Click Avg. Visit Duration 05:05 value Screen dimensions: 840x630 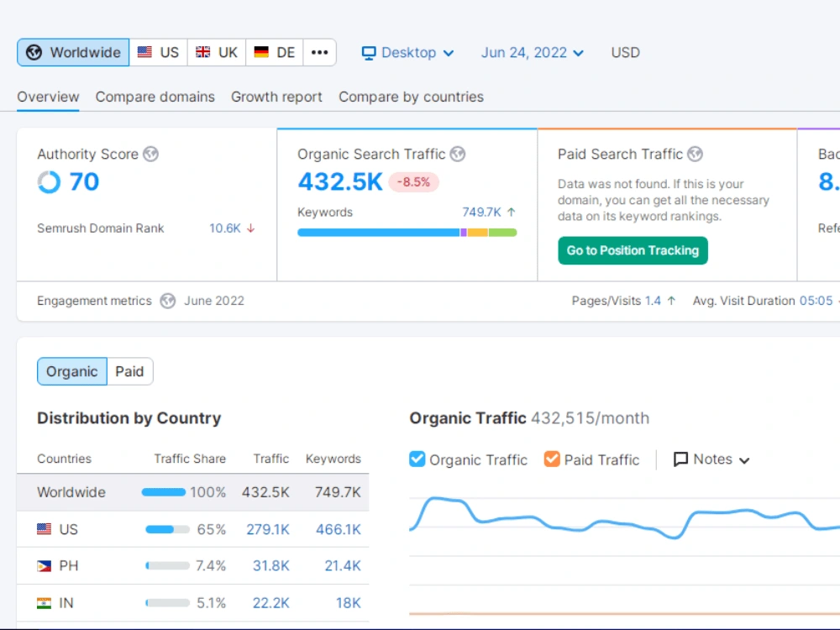click(x=816, y=301)
